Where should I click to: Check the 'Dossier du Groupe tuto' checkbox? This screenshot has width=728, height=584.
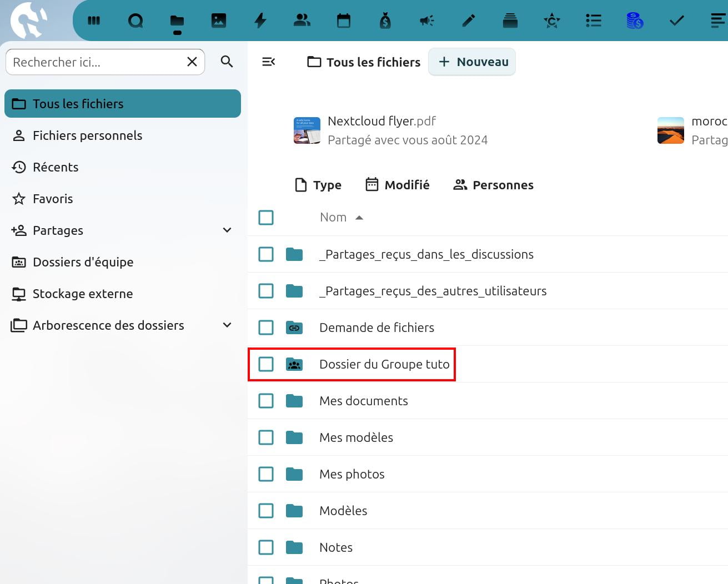(x=266, y=364)
